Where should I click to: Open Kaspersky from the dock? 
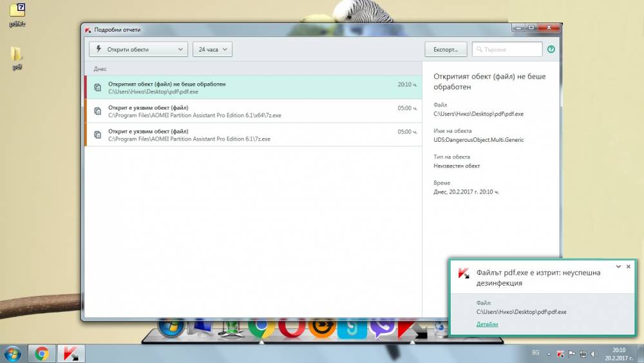tap(412, 329)
